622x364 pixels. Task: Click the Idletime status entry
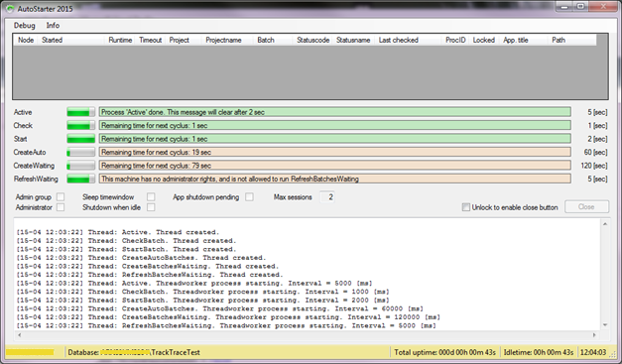click(x=539, y=352)
